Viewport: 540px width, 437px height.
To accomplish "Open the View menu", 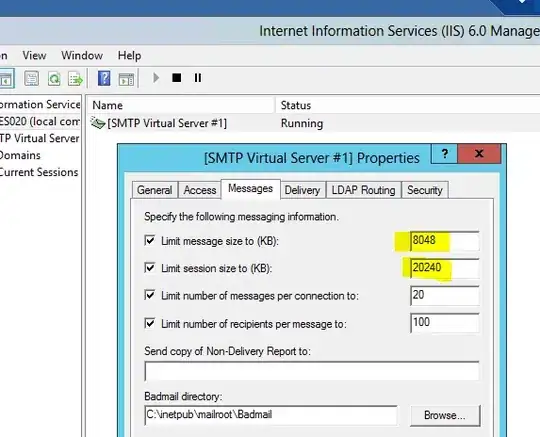I will 34,55.
